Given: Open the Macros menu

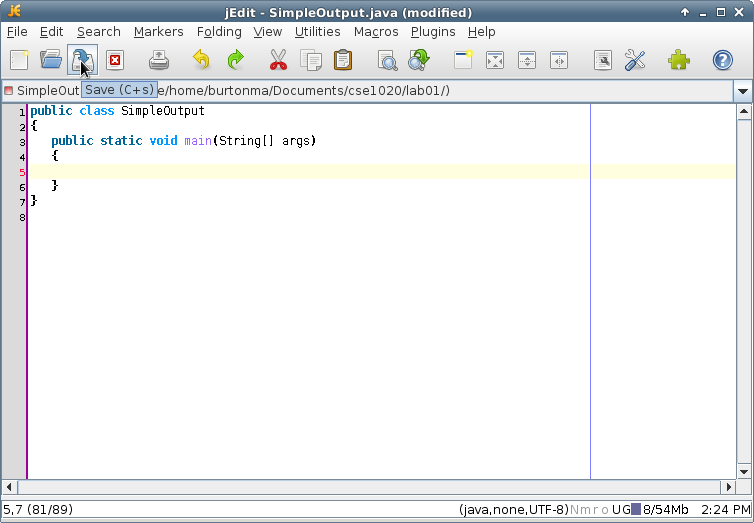Looking at the screenshot, I should [x=376, y=32].
